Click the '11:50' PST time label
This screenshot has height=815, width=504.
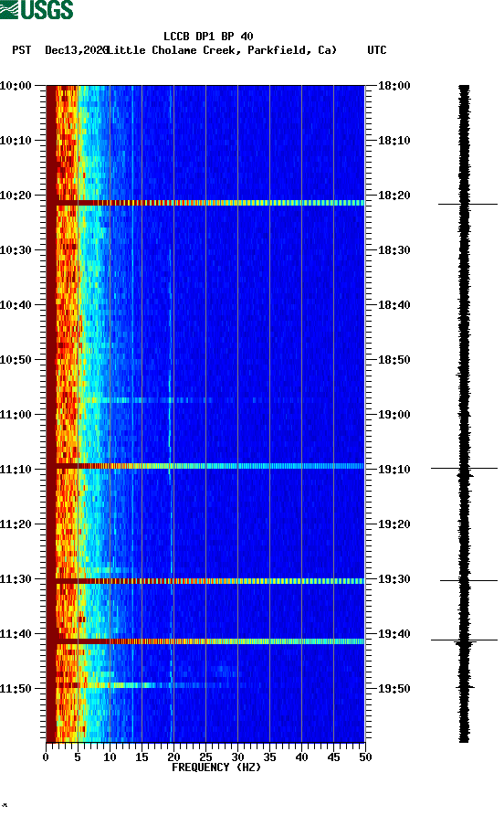16,689
